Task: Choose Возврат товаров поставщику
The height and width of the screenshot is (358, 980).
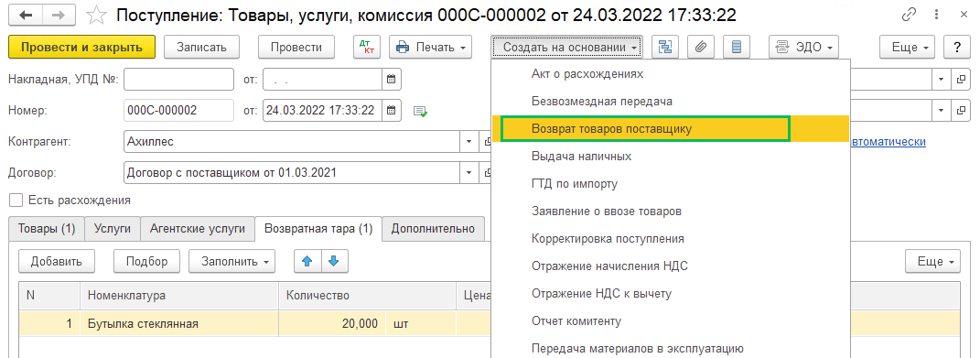Action: click(x=671, y=128)
